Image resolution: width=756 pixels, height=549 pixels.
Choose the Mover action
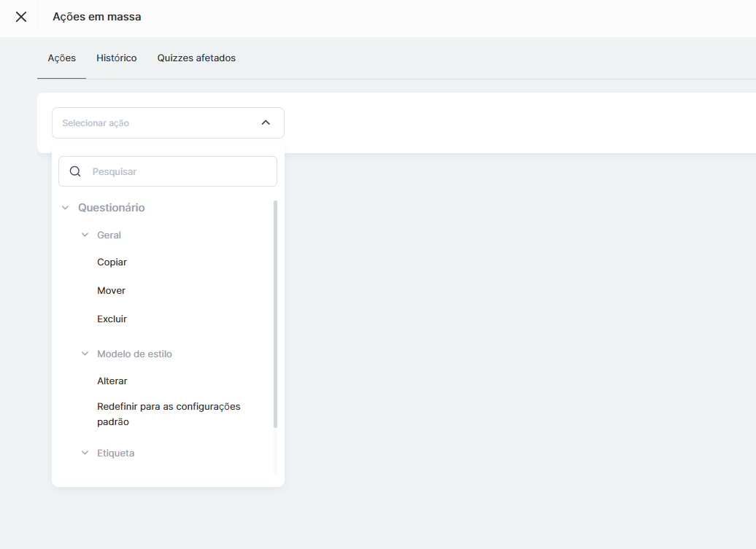point(111,291)
